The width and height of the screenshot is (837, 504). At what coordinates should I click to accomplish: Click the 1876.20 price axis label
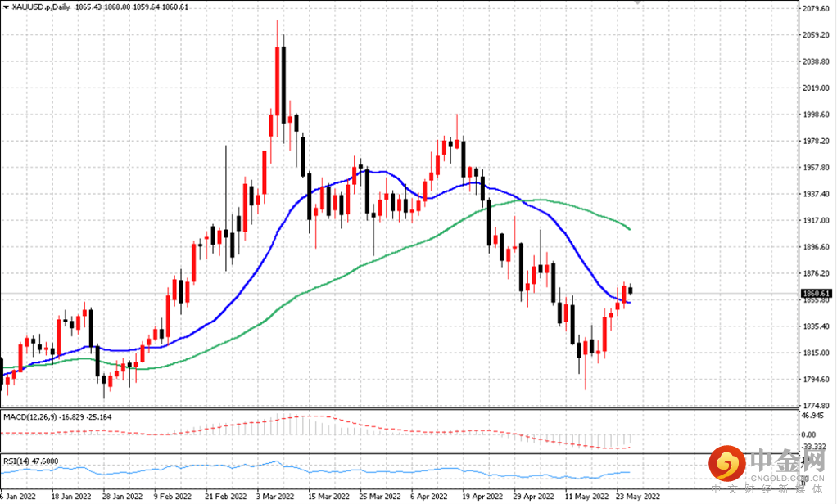tap(817, 273)
